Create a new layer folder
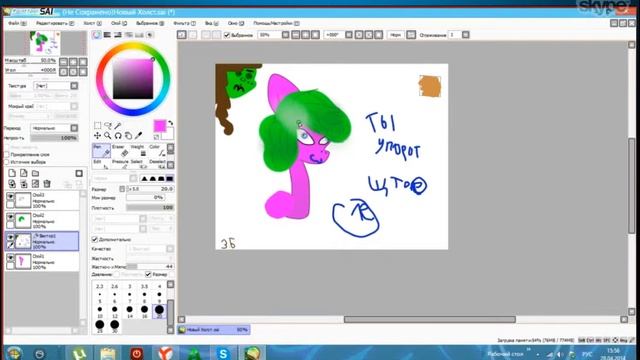640x360 pixels. pyautogui.click(x=36, y=173)
